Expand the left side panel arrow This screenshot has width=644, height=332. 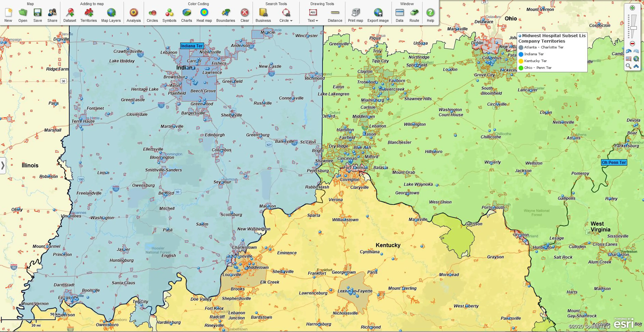click(x=3, y=165)
